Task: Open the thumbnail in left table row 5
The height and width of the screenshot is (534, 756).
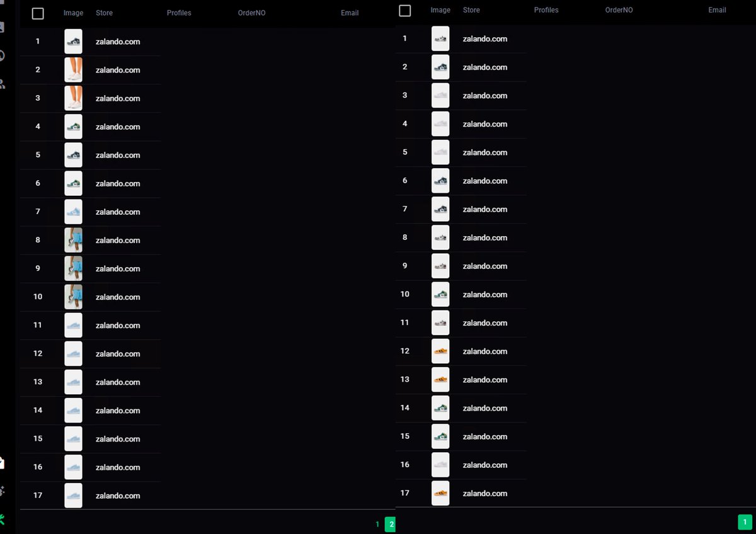Action: [73, 155]
